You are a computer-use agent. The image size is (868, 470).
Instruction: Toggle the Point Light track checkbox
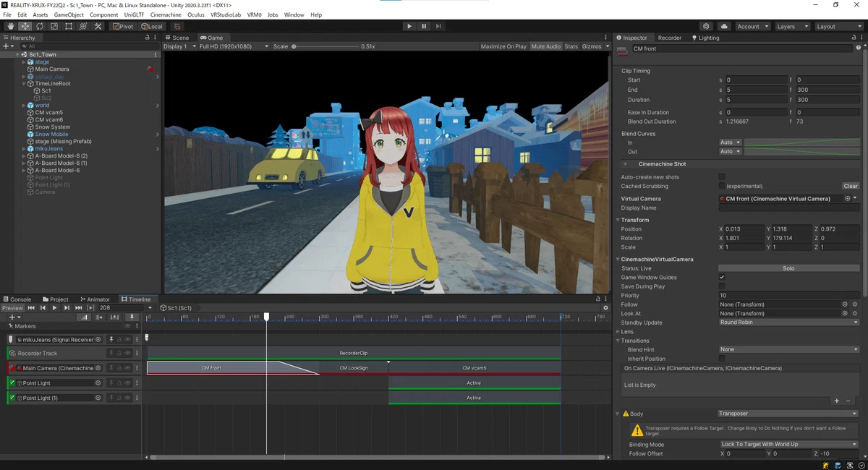(12, 383)
